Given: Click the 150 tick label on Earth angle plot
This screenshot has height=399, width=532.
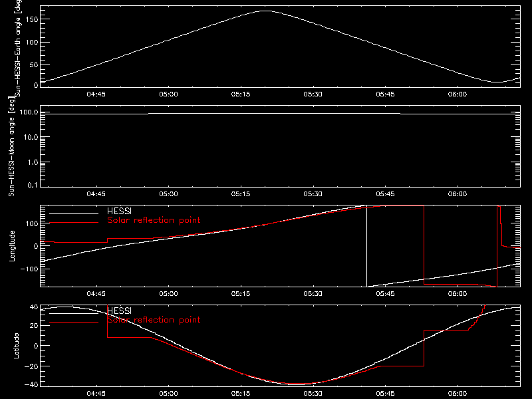Looking at the screenshot, I should point(32,19).
